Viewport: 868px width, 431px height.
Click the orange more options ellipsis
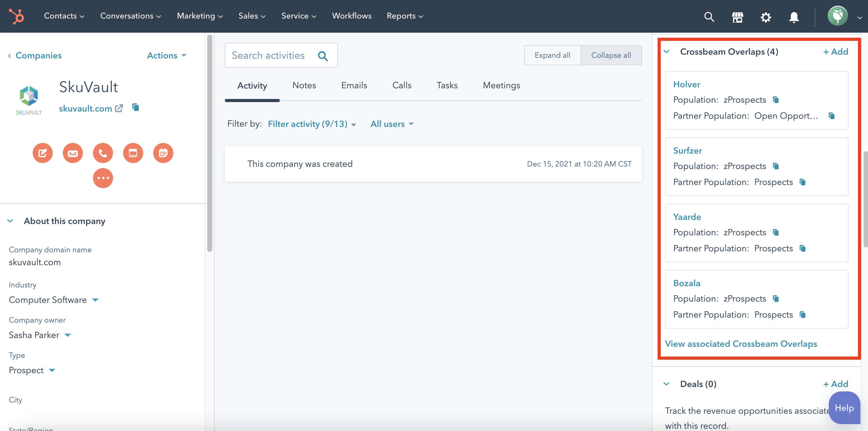tap(103, 178)
